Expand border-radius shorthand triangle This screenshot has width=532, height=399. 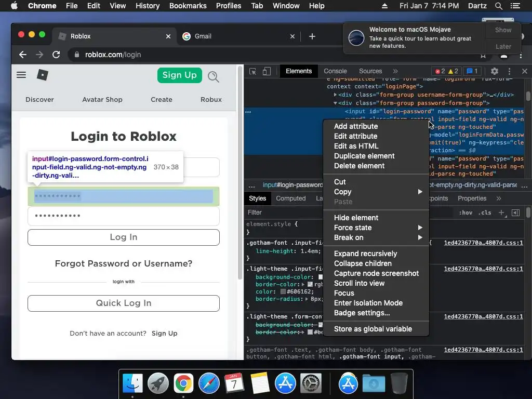point(307,299)
